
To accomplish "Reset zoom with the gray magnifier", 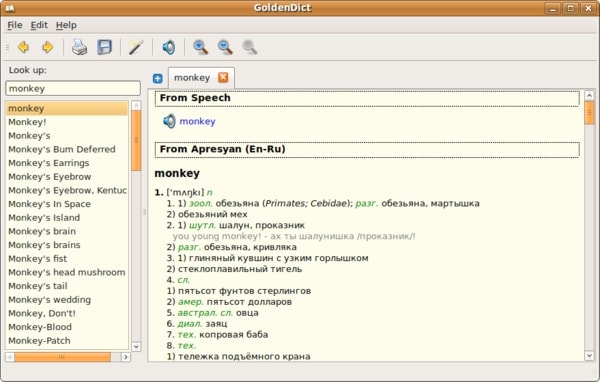I will pyautogui.click(x=249, y=47).
